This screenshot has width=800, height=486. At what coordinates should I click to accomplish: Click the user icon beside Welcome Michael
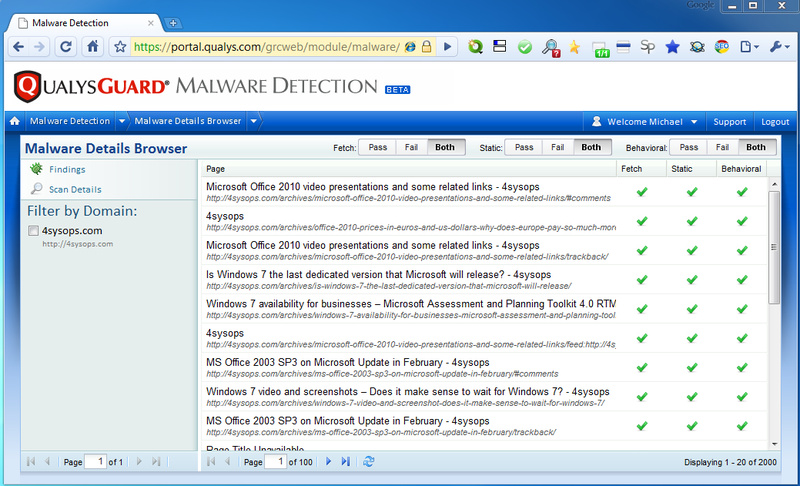click(596, 121)
